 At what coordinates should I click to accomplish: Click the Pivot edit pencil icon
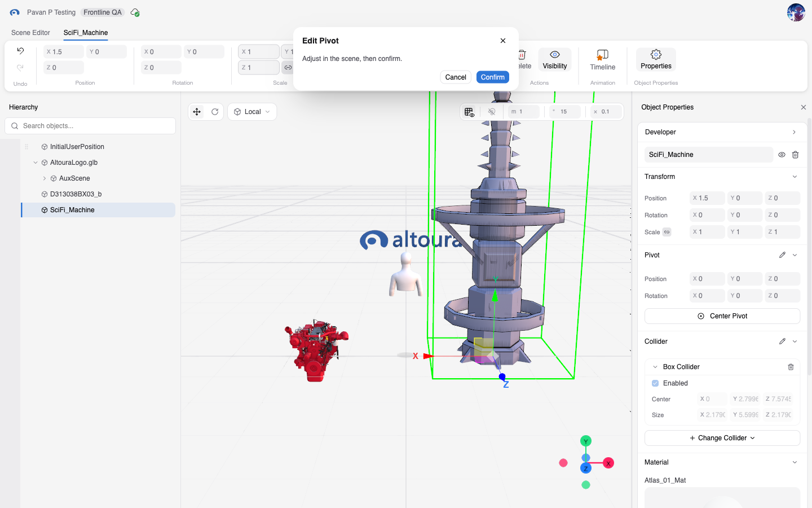[x=782, y=255]
